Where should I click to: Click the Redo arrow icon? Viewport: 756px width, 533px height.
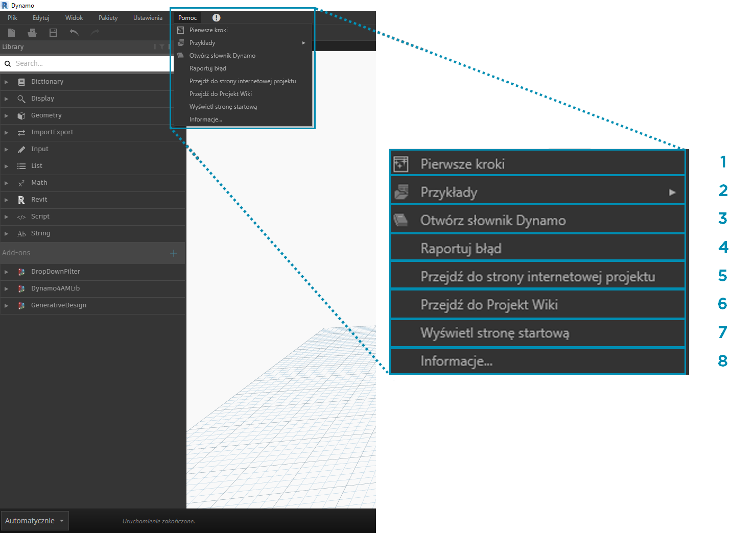click(x=95, y=33)
